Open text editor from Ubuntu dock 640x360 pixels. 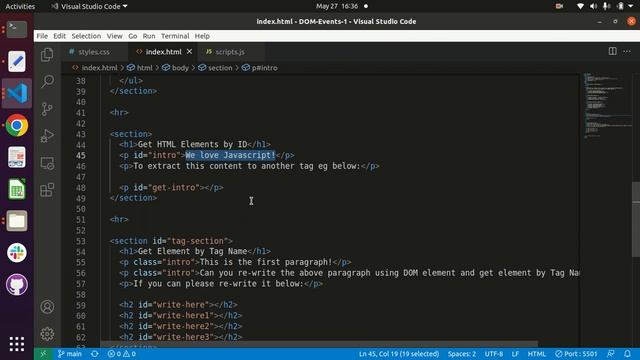click(x=17, y=61)
